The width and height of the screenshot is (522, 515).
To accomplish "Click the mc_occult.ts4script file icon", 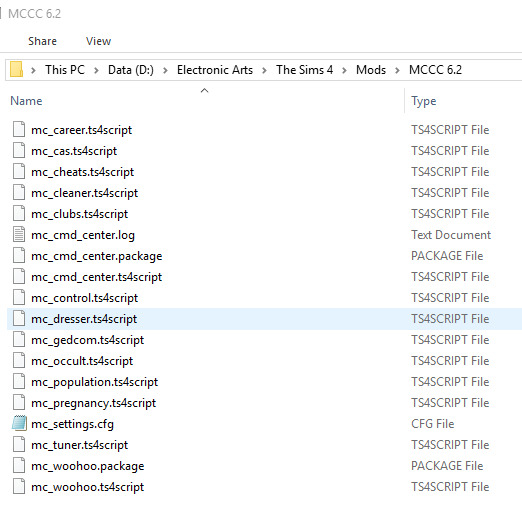I will [19, 360].
